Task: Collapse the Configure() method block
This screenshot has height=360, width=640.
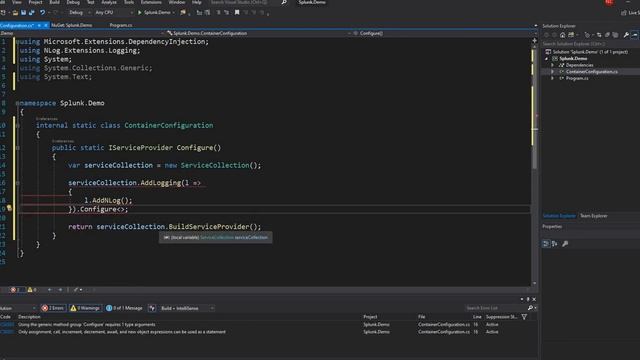Action: pyautogui.click(x=18, y=148)
